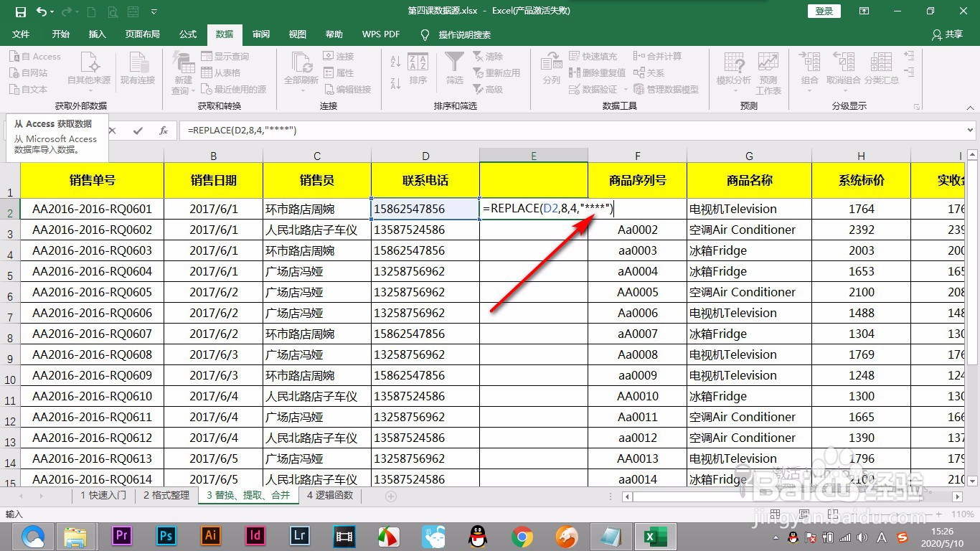Click Flash Fill (快速填充)
The image size is (980, 551).
pyautogui.click(x=593, y=57)
